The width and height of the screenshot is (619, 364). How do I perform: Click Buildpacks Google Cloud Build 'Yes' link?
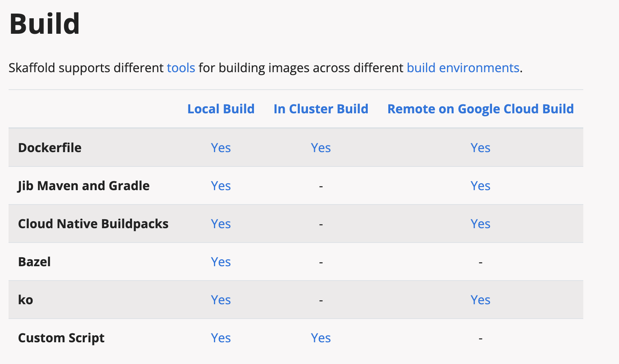(480, 224)
